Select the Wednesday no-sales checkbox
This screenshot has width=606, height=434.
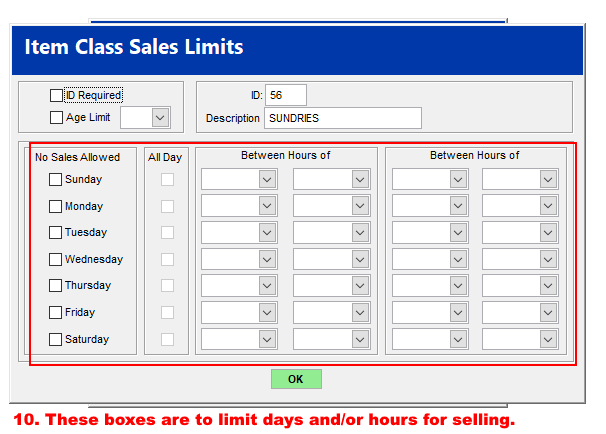(x=56, y=259)
